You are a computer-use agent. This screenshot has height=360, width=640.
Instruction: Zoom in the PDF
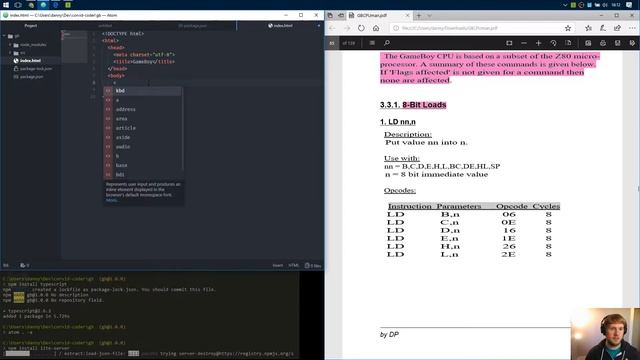(538, 43)
